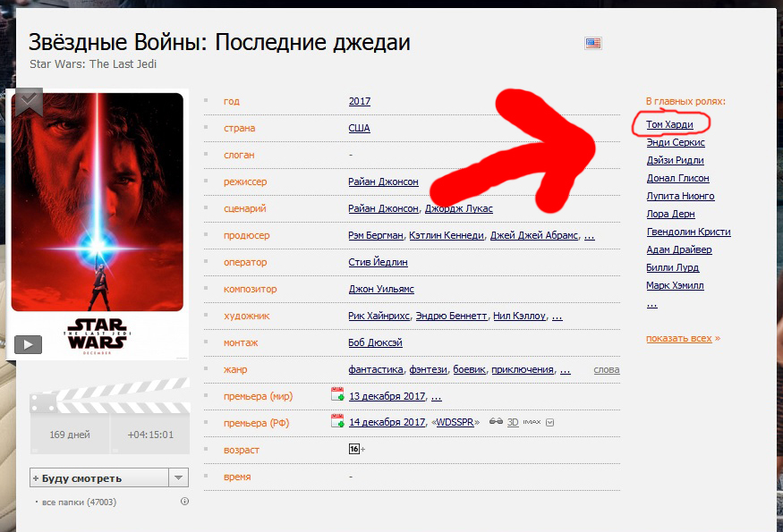Open actress Дэйзи Ридли link
Screen dimensions: 783x532
[675, 160]
